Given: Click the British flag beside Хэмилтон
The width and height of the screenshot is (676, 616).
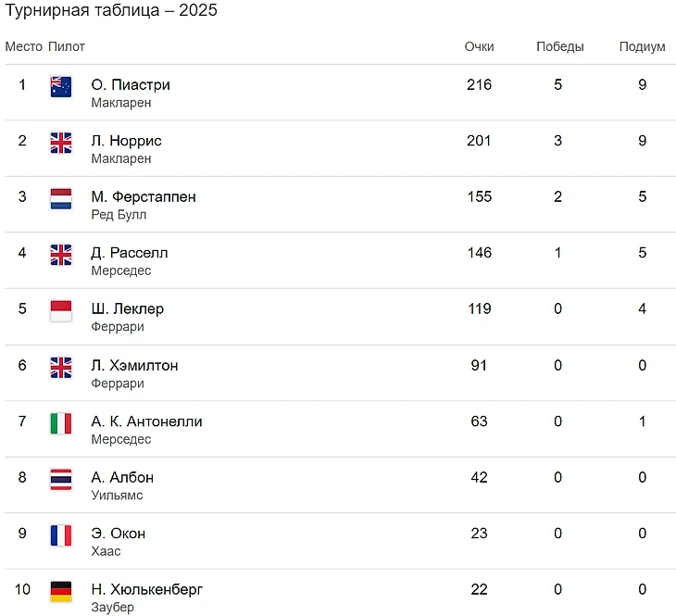Looking at the screenshot, I should pos(61,368).
